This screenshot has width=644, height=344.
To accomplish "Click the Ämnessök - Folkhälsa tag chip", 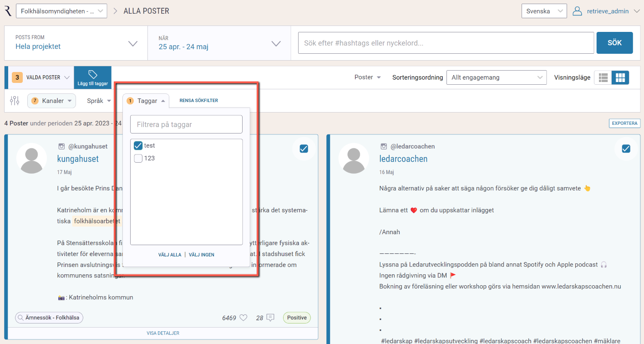I will click(x=49, y=318).
